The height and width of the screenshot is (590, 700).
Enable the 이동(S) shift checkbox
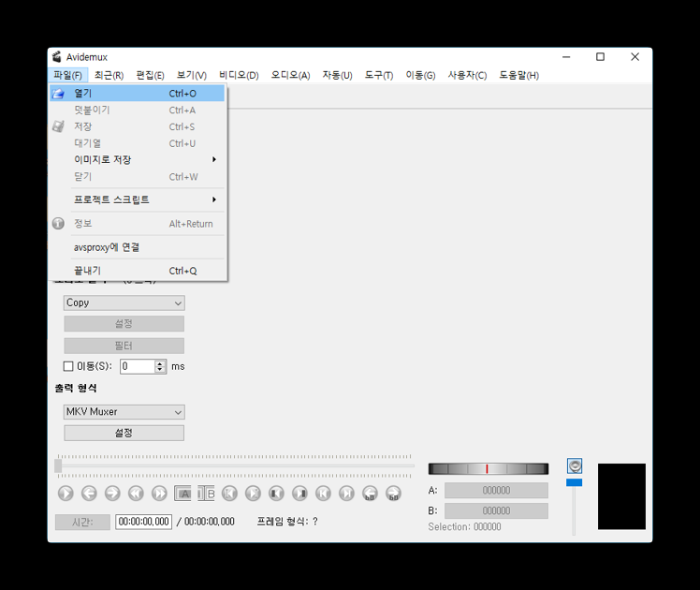click(68, 366)
